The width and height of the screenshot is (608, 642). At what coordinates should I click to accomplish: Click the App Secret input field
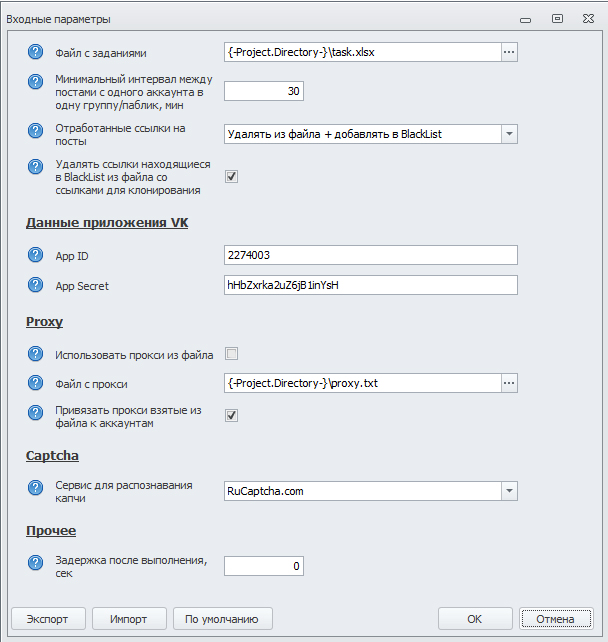tap(371, 285)
